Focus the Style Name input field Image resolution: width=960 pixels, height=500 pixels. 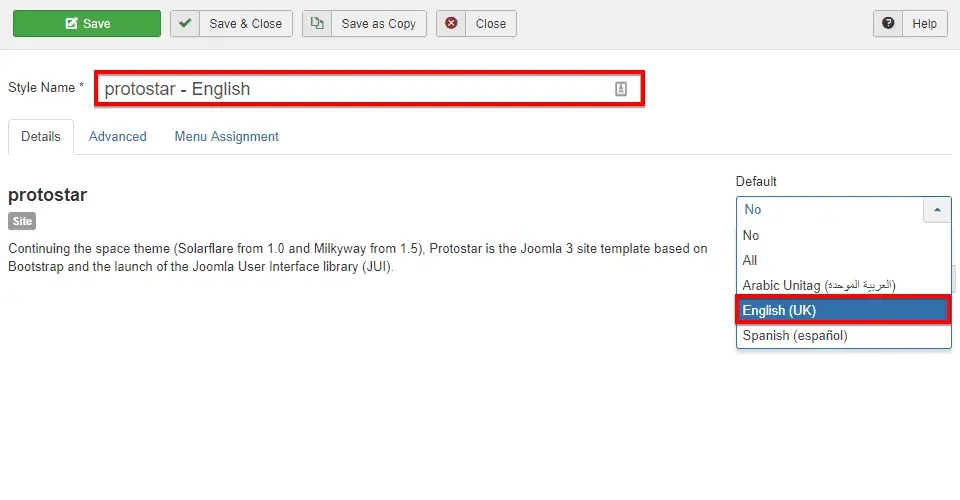tap(369, 89)
